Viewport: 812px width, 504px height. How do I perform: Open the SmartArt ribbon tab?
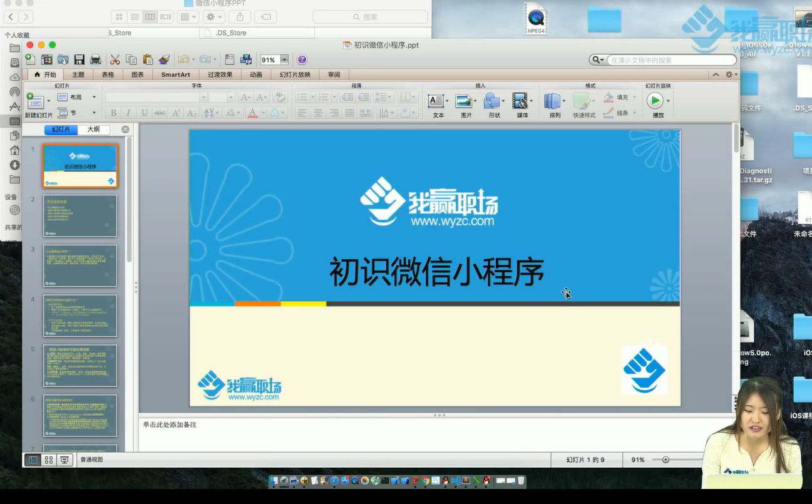click(175, 75)
